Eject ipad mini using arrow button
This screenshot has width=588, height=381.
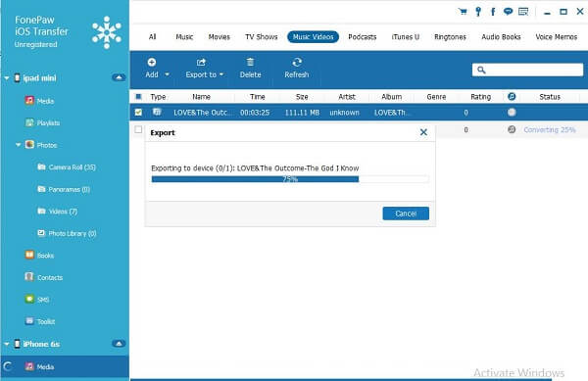click(x=119, y=78)
